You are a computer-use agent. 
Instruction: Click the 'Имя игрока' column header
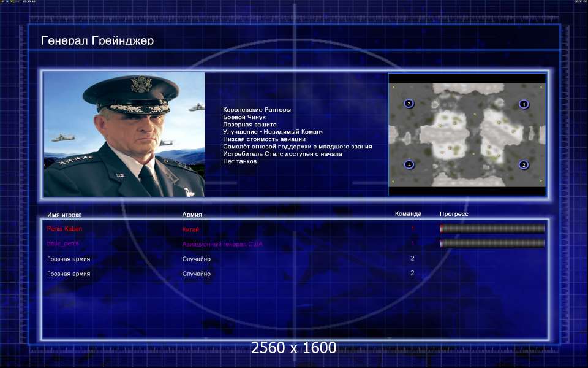tap(64, 215)
